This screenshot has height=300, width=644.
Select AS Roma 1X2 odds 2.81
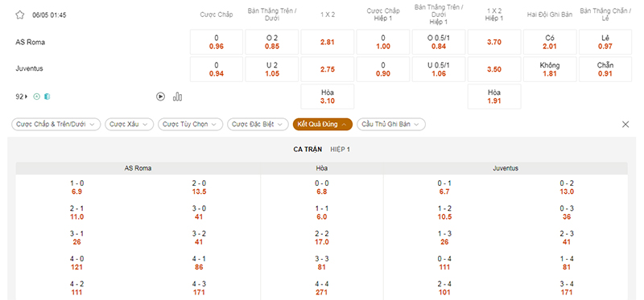tap(328, 42)
